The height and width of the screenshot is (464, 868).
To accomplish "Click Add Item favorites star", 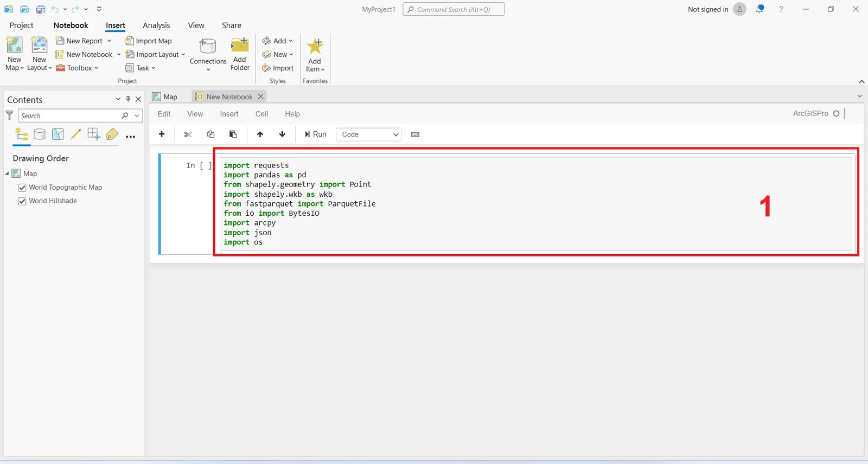I will point(315,46).
